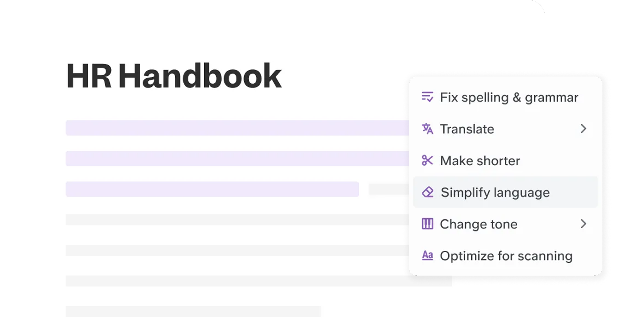Screen dimensions: 644x328
Task: Choose Simplify language option
Action: pos(495,192)
